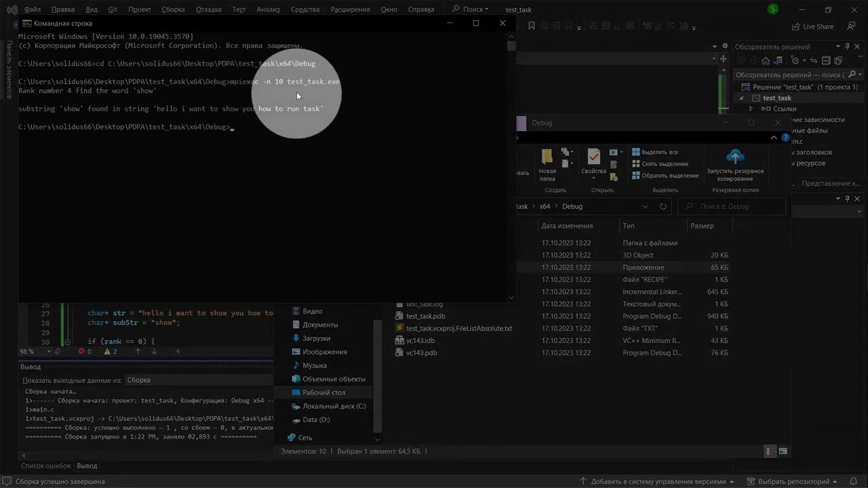Open the Справка menu
The height and width of the screenshot is (488, 868).
pyautogui.click(x=422, y=9)
